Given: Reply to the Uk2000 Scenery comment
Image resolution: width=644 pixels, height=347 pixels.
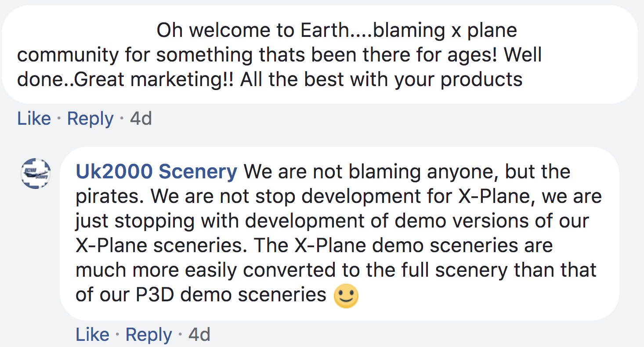Looking at the screenshot, I should pos(148,335).
